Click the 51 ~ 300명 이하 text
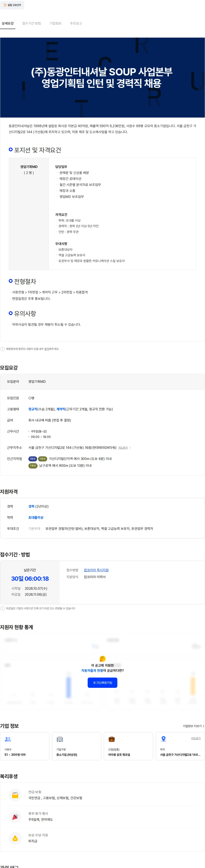The width and height of the screenshot is (205, 868). tap(15, 755)
